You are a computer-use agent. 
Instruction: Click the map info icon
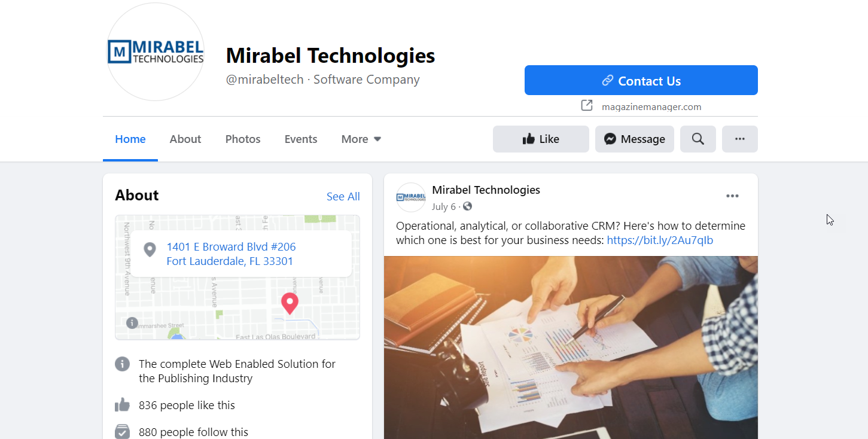click(x=132, y=323)
